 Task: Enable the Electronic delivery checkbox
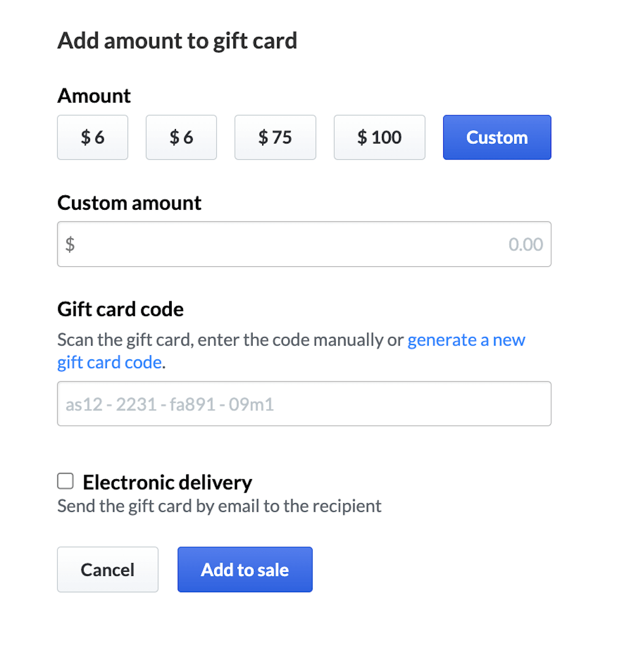[x=65, y=481]
